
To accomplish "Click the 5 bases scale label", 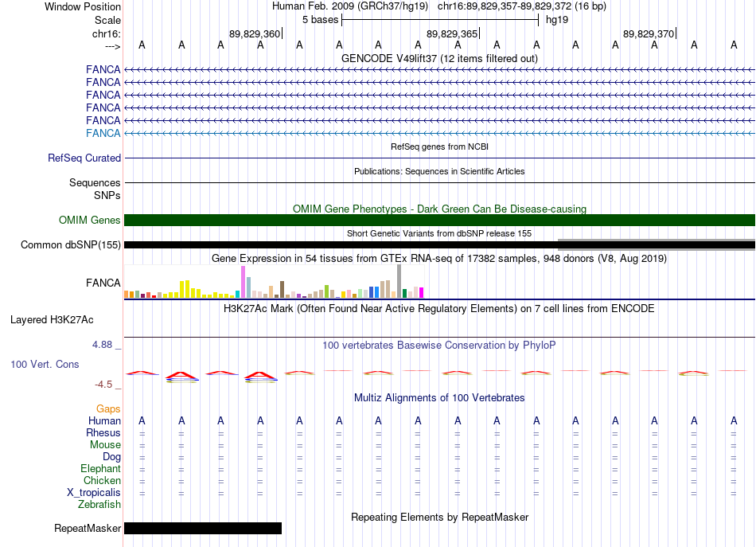I will point(320,20).
